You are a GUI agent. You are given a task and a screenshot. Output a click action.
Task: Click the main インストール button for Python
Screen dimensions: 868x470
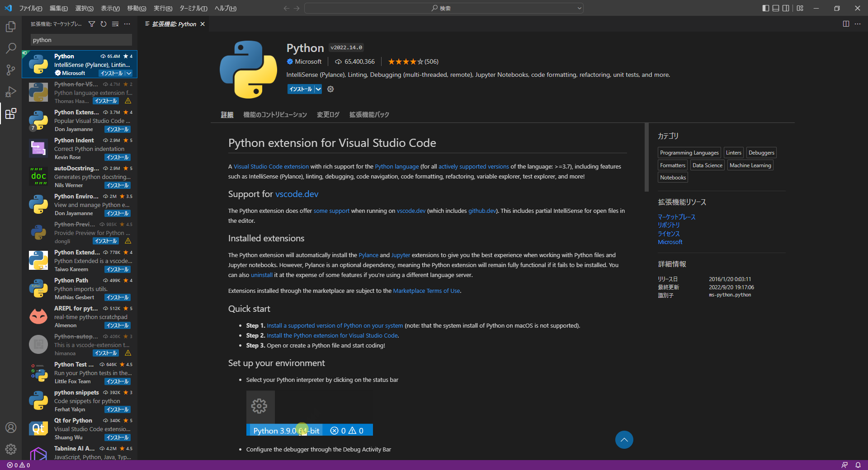tap(301, 89)
